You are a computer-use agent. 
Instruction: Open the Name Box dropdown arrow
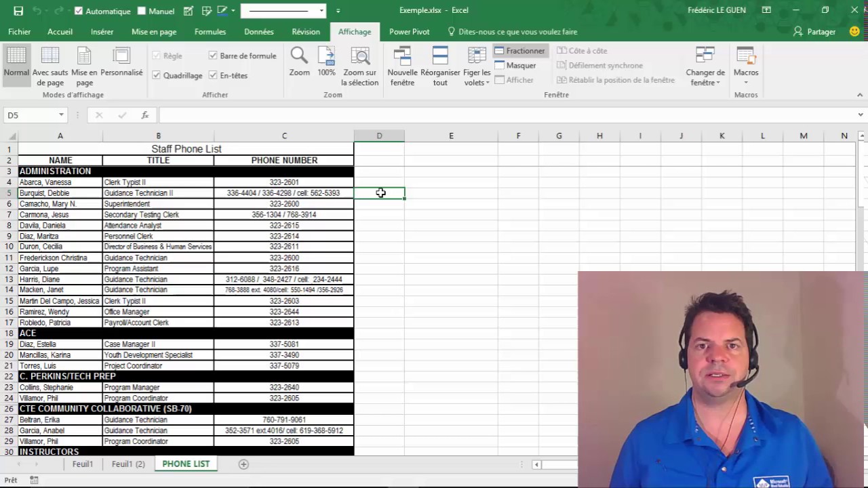coord(61,115)
